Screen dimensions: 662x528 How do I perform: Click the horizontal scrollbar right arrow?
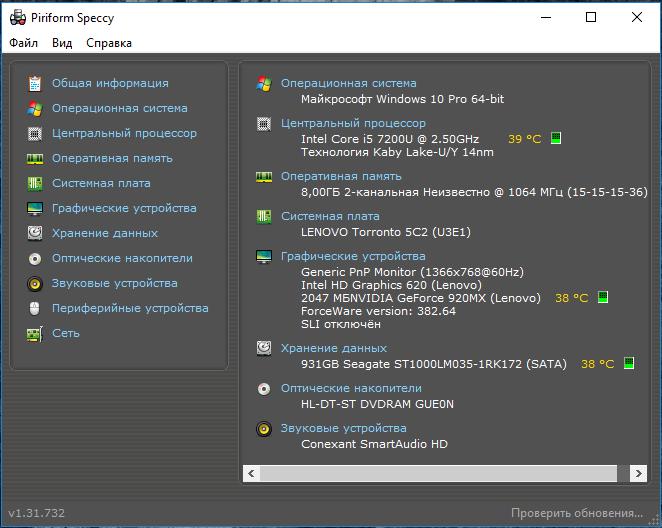coord(638,474)
